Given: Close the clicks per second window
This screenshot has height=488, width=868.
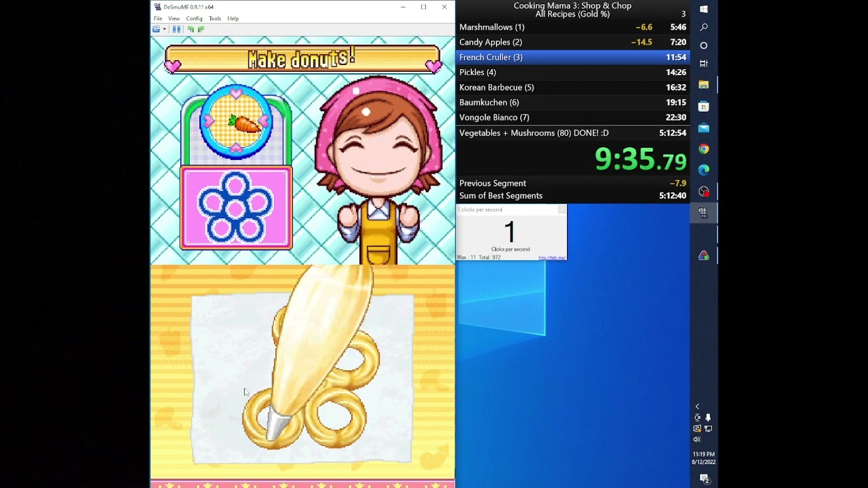Looking at the screenshot, I should (561, 209).
